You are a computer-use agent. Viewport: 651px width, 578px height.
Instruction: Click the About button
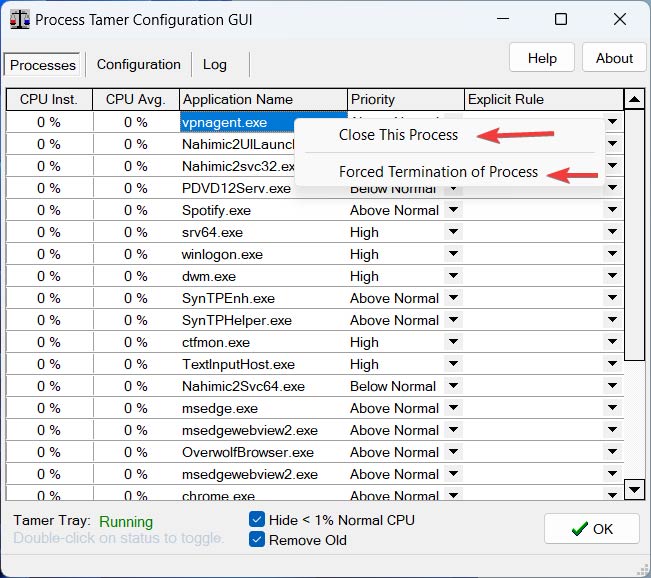(614, 58)
